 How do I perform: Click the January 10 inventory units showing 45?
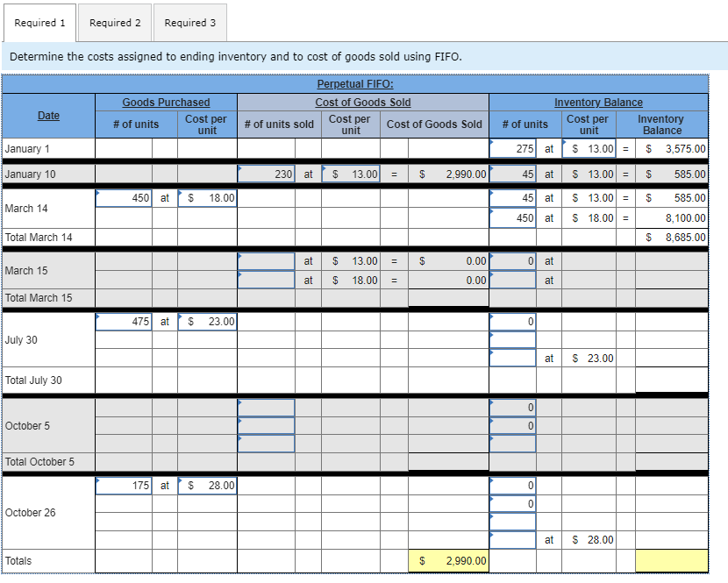512,174
